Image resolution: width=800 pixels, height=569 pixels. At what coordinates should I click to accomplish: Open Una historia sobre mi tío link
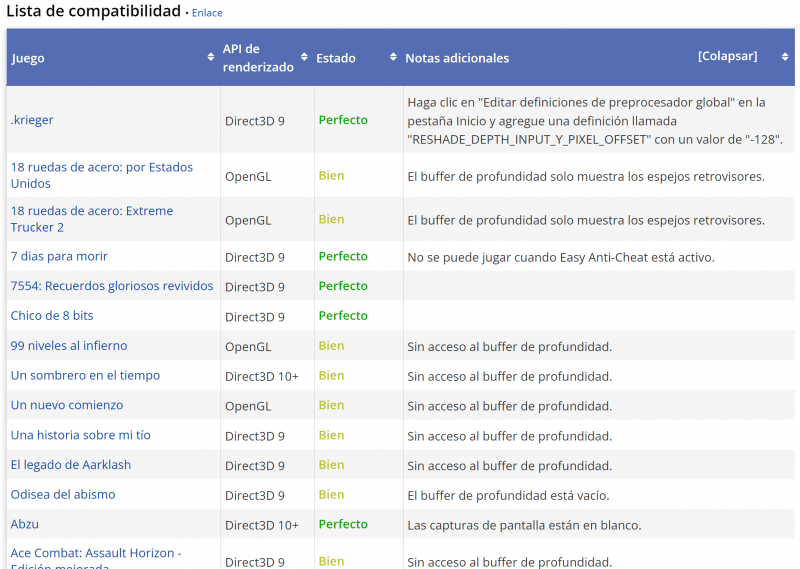click(81, 436)
